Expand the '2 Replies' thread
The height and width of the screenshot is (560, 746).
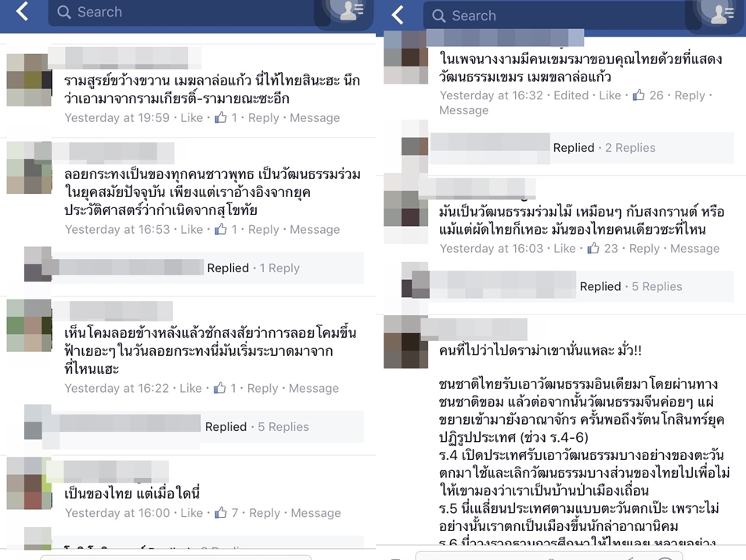[x=630, y=148]
